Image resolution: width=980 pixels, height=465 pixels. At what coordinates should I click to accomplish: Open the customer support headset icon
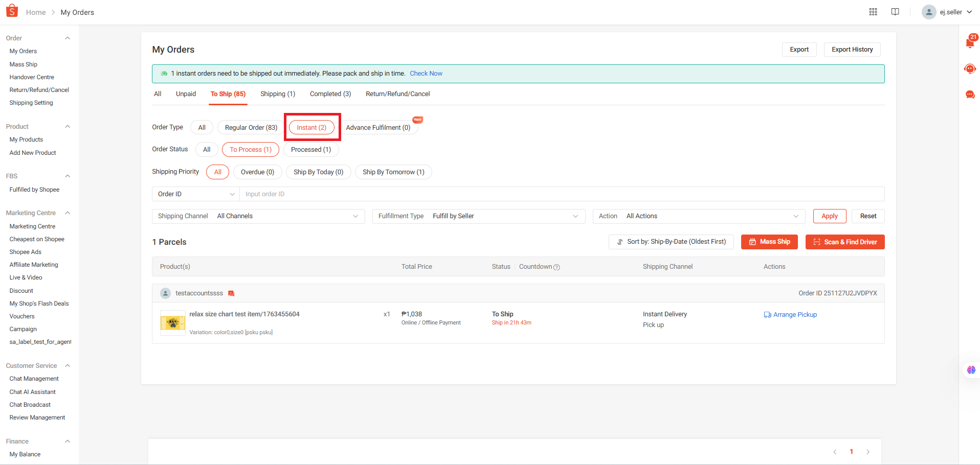click(970, 68)
